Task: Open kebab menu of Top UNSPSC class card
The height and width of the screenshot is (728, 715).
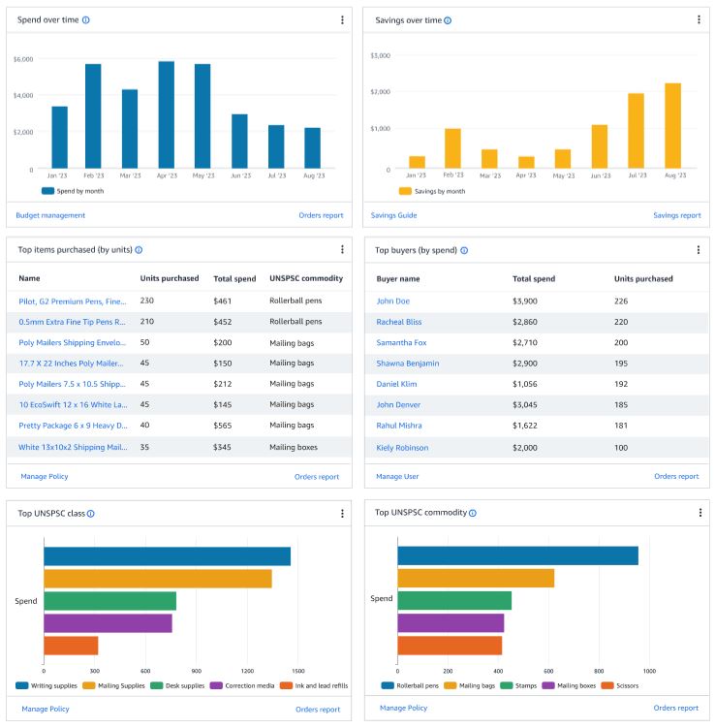Action: [342, 513]
